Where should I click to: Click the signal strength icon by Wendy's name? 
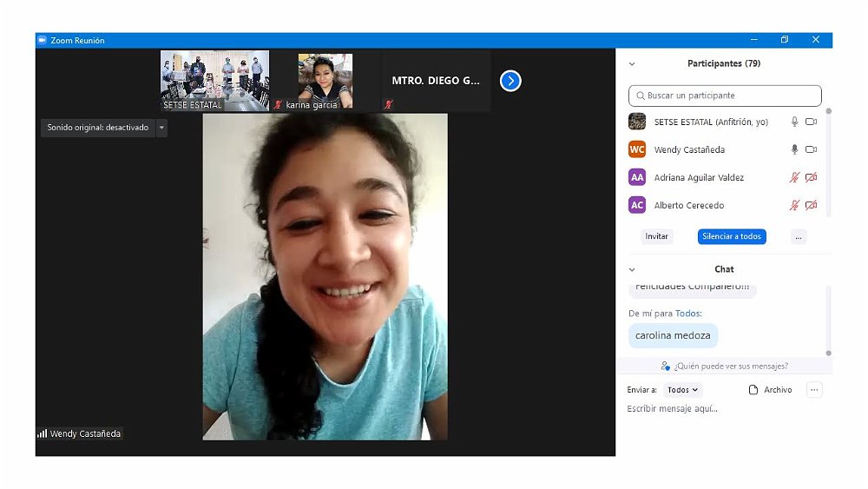tap(42, 433)
